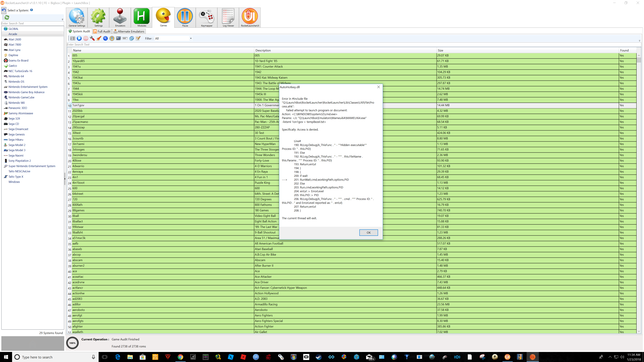Open the Log Viewer

[228, 17]
